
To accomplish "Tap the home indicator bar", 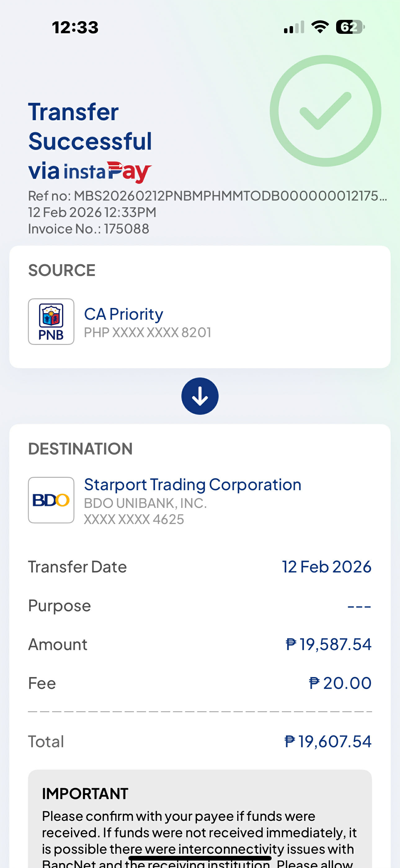I will (x=200, y=858).
